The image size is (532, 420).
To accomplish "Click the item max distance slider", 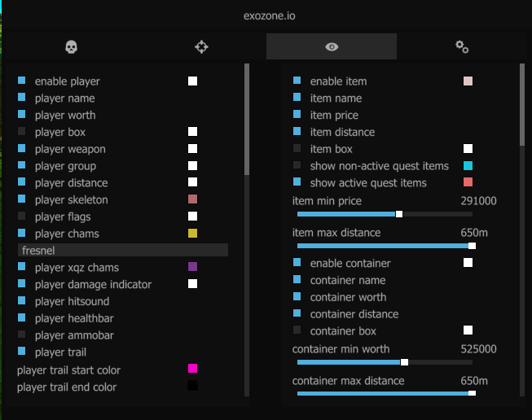I will [x=472, y=245].
